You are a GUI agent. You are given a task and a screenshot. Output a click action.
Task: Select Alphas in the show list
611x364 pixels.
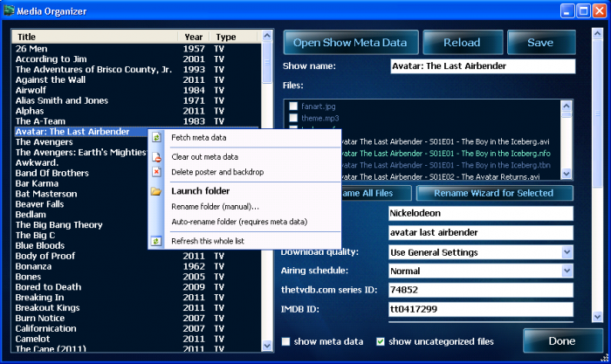136,111
